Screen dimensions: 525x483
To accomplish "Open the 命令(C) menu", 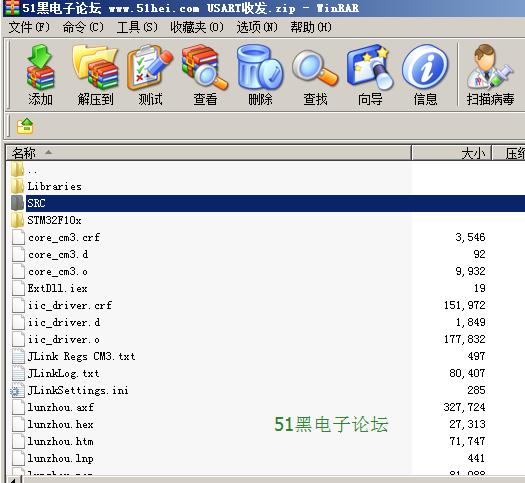I will tap(83, 27).
